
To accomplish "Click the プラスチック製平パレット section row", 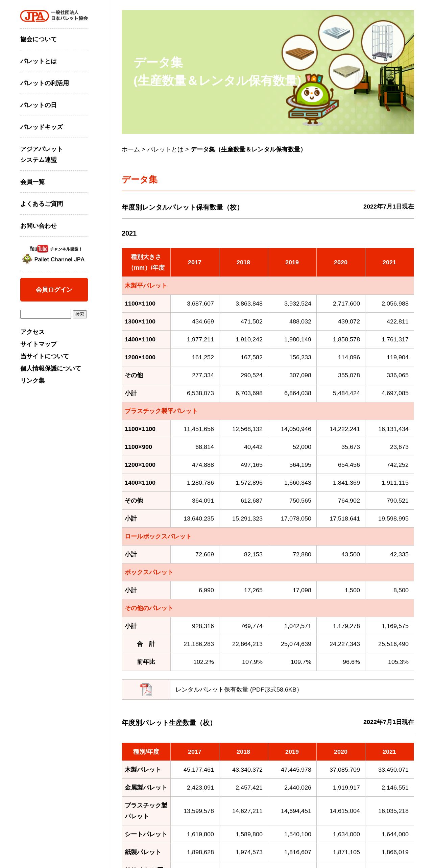I will click(268, 411).
